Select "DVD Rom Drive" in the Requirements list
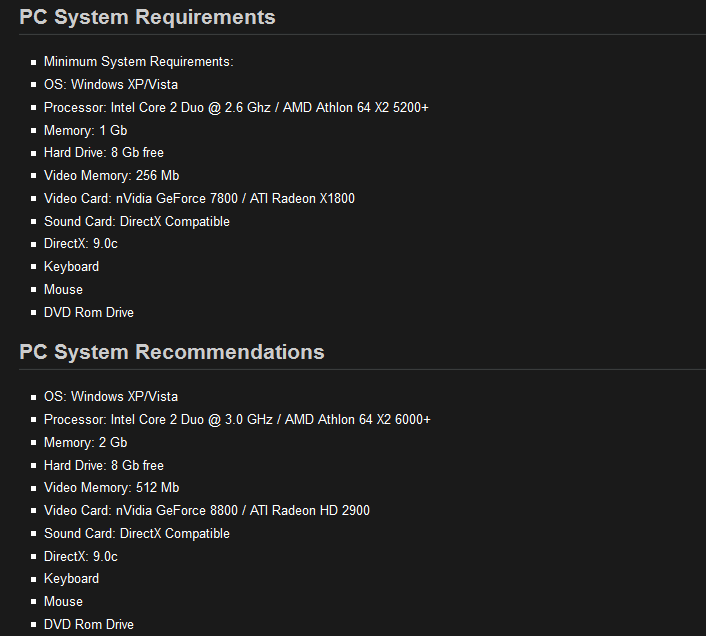 click(x=88, y=313)
